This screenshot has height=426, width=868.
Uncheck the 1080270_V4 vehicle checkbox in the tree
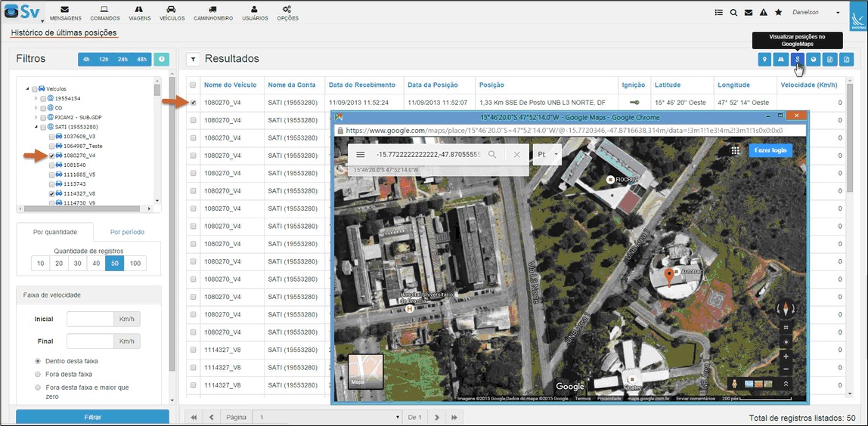coord(51,156)
